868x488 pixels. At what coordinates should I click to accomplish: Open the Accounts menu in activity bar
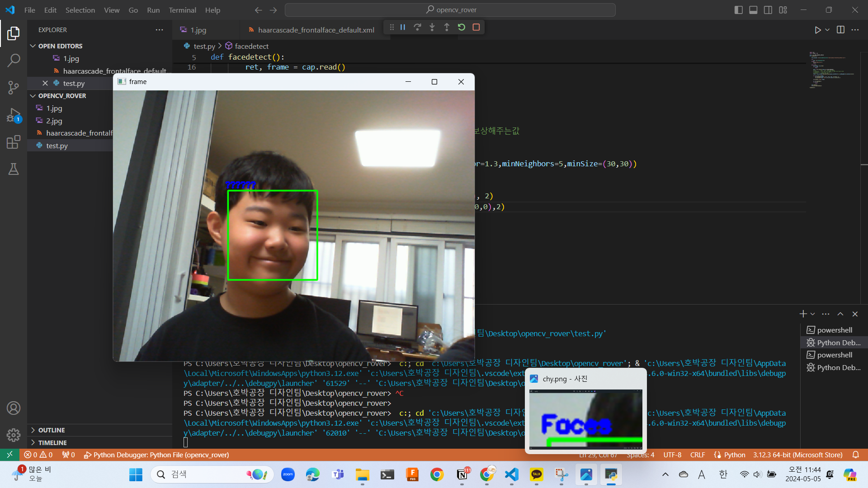point(14,408)
